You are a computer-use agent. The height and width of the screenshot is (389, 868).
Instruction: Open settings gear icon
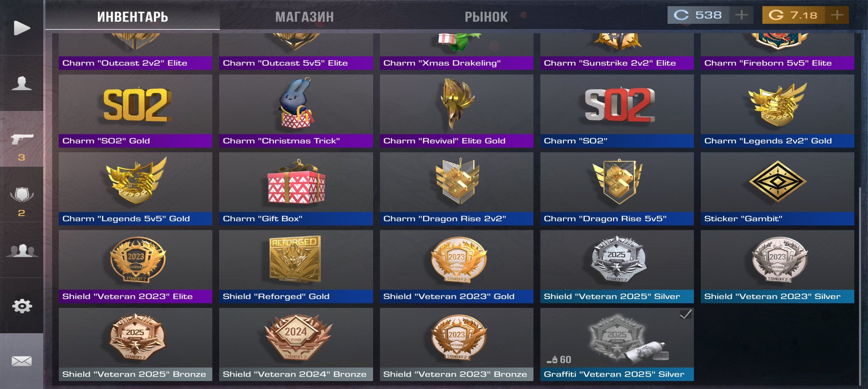tap(22, 306)
